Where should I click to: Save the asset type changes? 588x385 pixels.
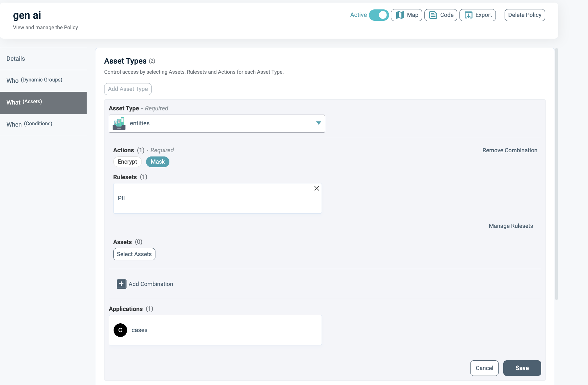pyautogui.click(x=522, y=368)
